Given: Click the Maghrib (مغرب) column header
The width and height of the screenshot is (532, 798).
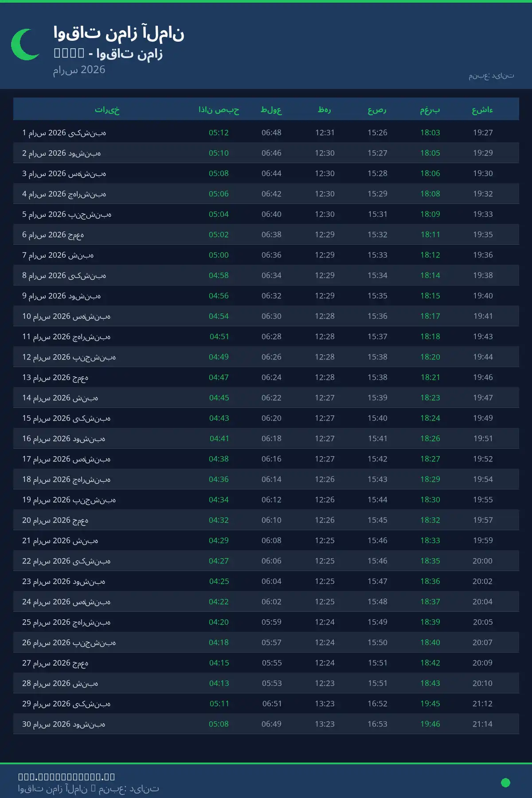Looking at the screenshot, I should click(430, 110).
